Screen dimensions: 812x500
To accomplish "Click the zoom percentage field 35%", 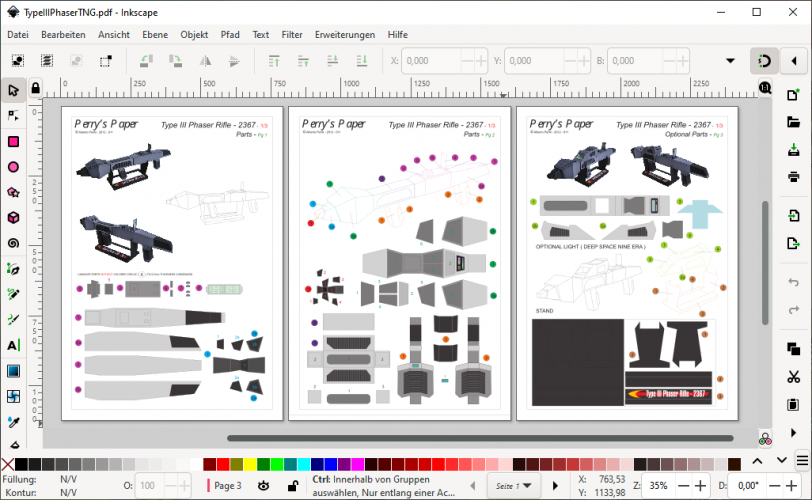I will click(658, 486).
